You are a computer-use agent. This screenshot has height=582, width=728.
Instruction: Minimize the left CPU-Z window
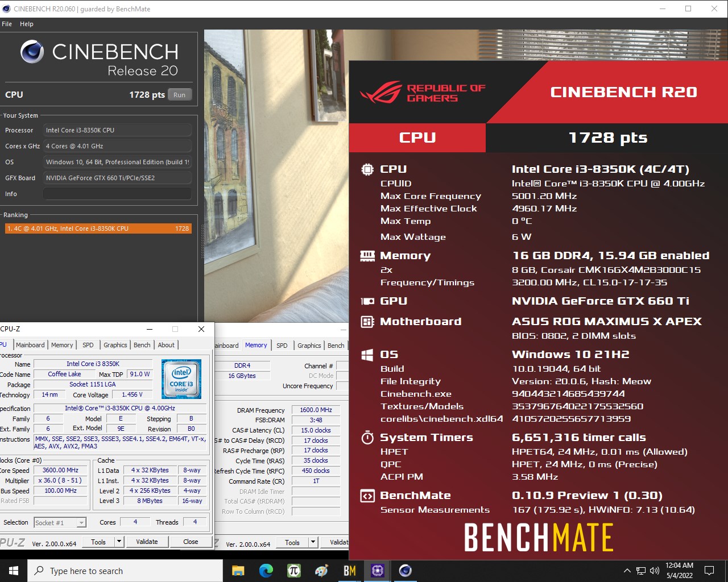point(150,329)
